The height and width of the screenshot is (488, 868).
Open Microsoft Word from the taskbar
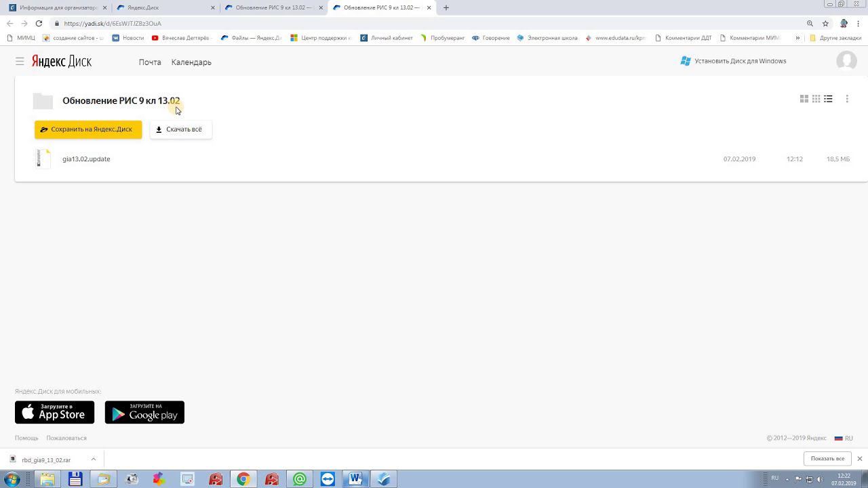pos(355,479)
